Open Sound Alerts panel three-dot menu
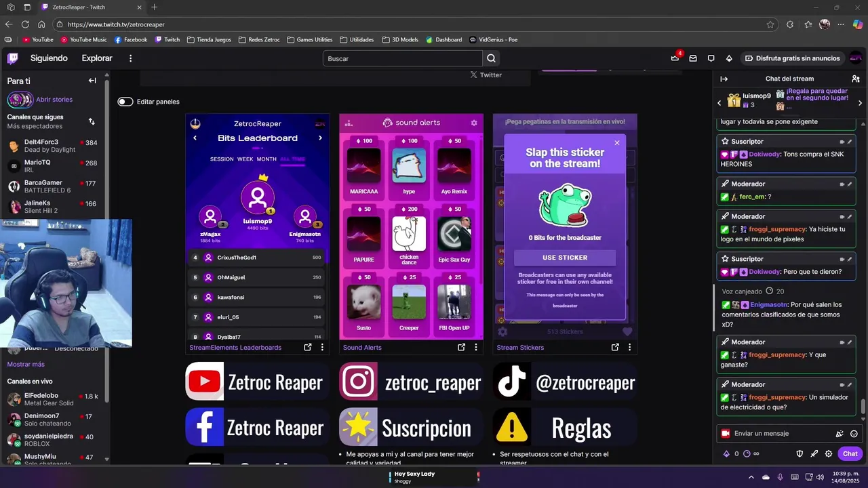This screenshot has height=488, width=868. [476, 347]
